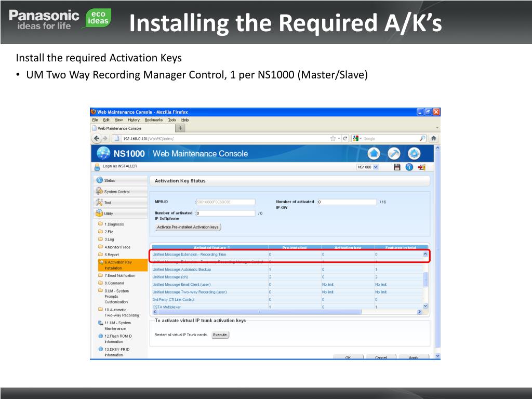Screen dimensions: 532x399
Task: Select 6.Activation Key Installation
Action: (x=123, y=265)
